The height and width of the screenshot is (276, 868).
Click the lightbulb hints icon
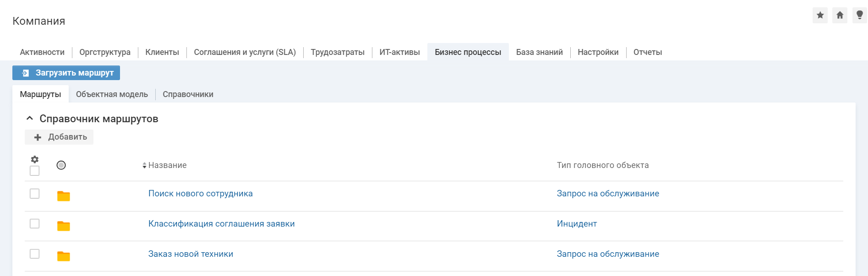click(x=859, y=15)
